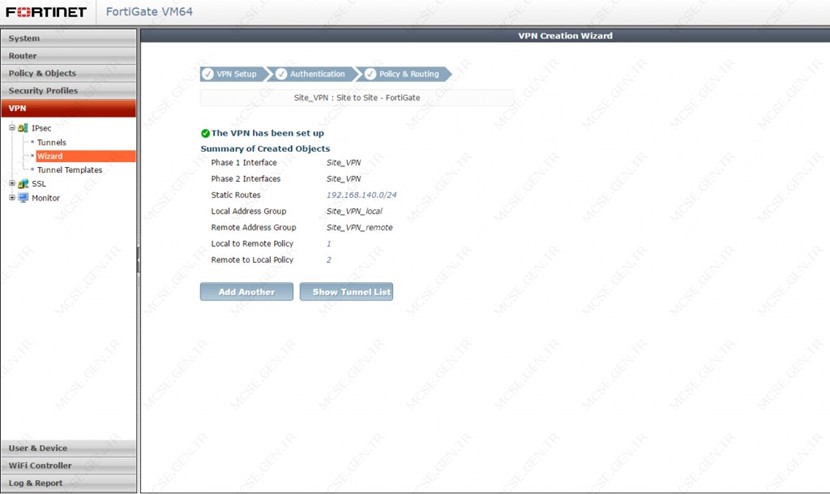
Task: Open the Router menu section
Action: (68, 56)
